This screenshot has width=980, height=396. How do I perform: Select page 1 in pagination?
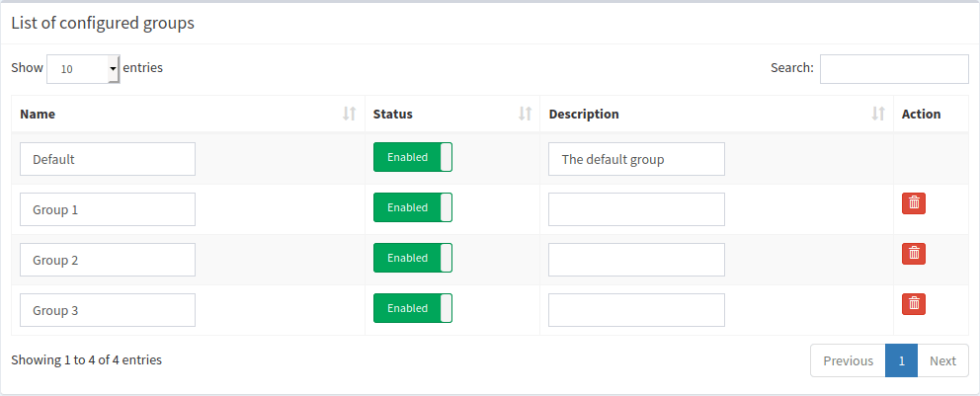(901, 360)
